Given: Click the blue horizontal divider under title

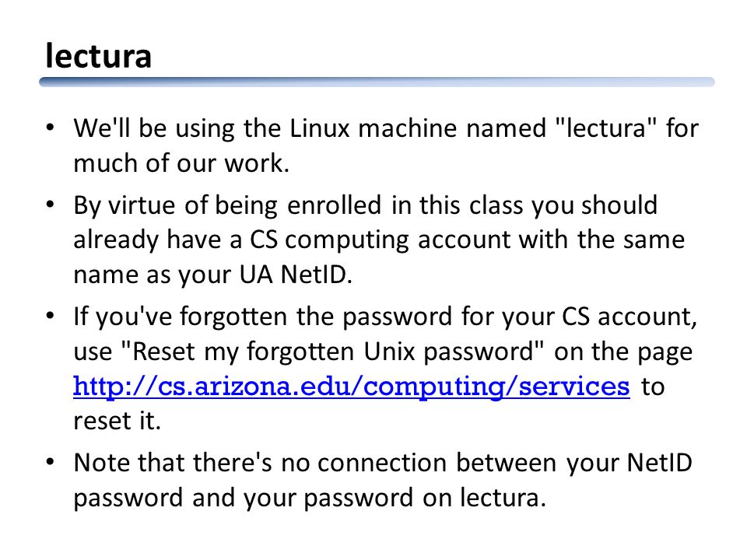Looking at the screenshot, I should 377,82.
